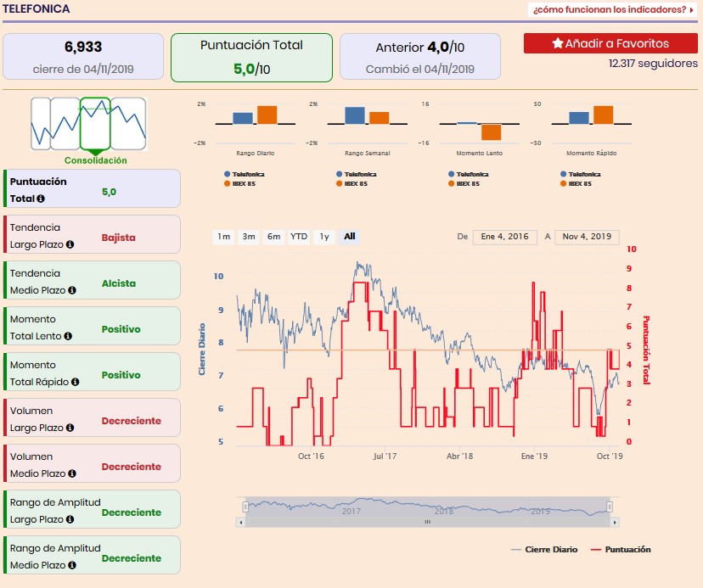
Task: Select the 3m time range
Action: [249, 237]
